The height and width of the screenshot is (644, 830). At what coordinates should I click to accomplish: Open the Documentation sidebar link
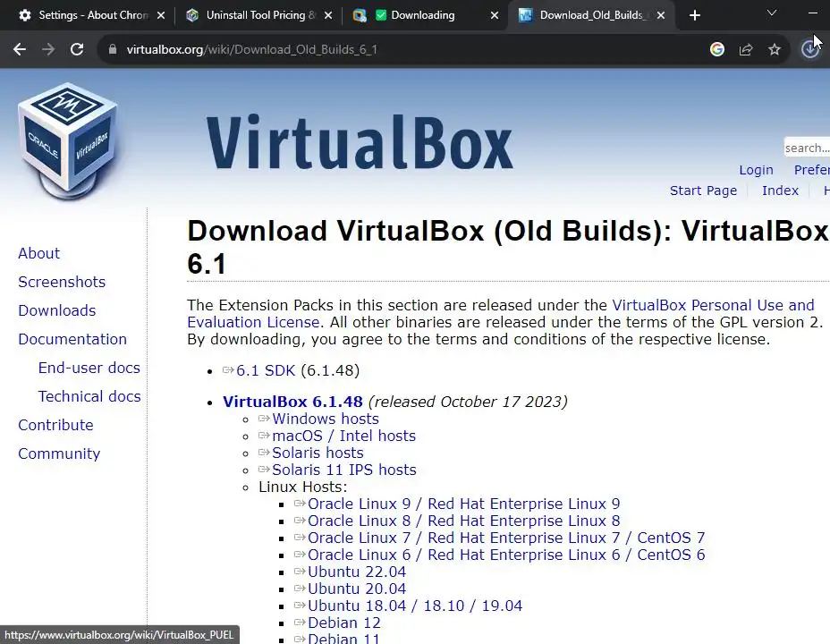coord(72,339)
